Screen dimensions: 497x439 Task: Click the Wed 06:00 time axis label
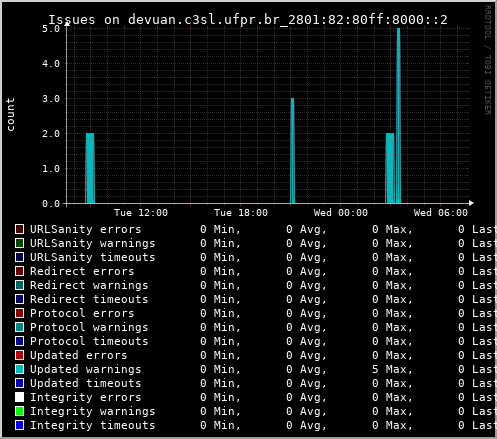click(441, 213)
